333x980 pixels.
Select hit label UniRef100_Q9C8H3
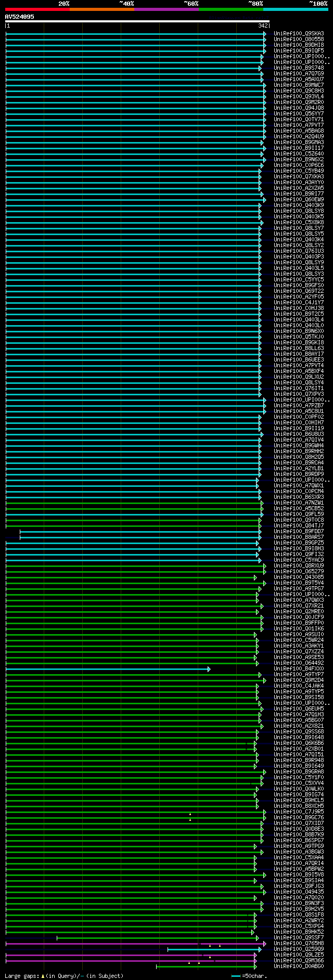pos(299,91)
